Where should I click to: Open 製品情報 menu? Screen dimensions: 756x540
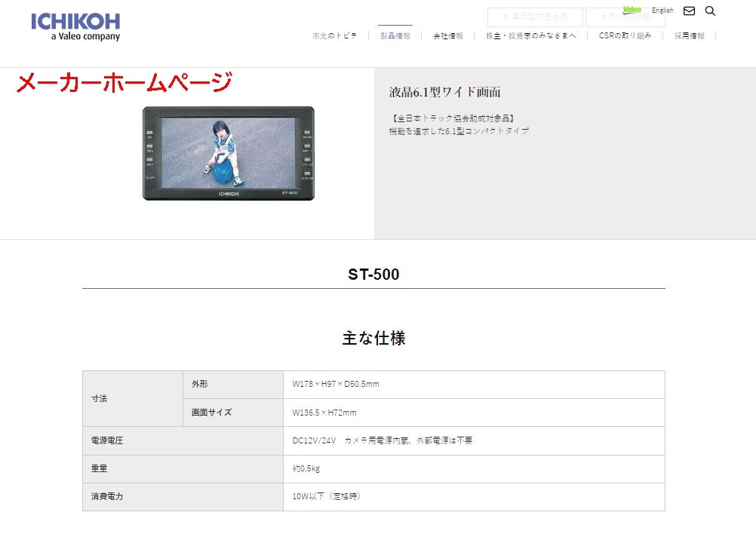pyautogui.click(x=395, y=35)
